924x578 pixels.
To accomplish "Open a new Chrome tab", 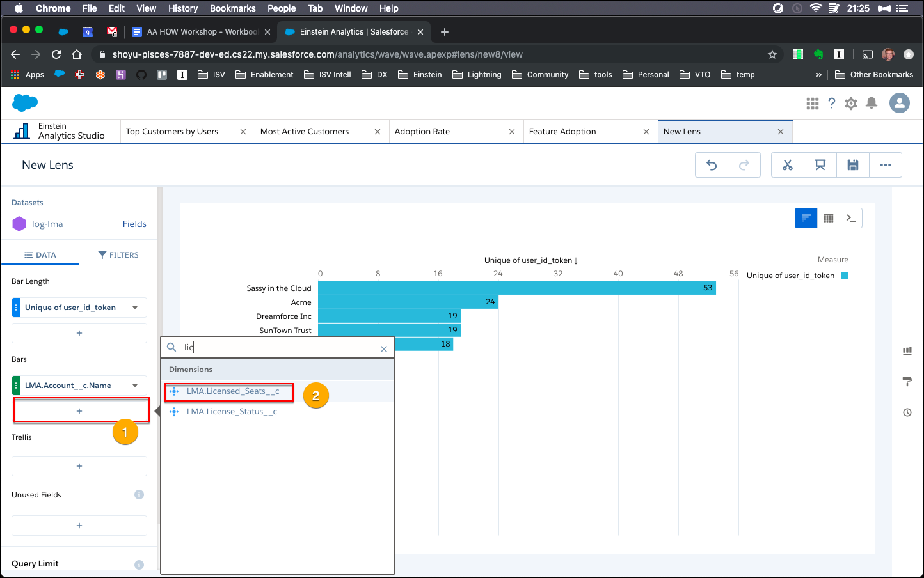I will [x=445, y=32].
